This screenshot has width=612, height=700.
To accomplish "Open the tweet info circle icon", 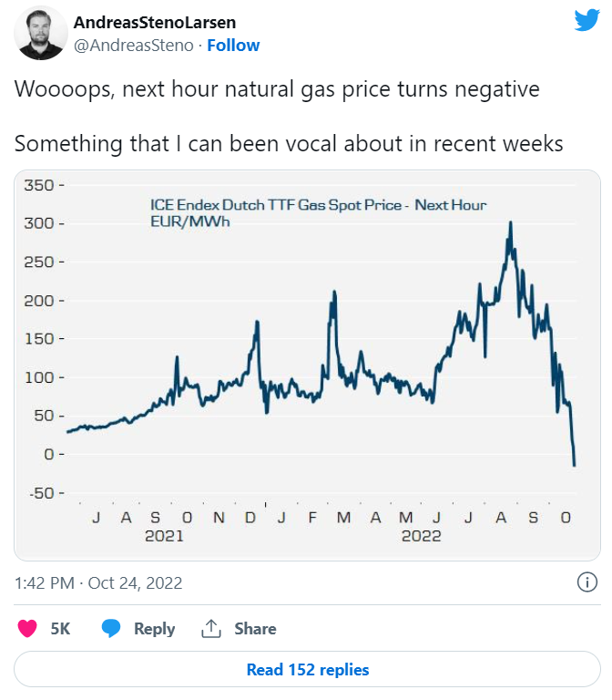I will tap(587, 582).
